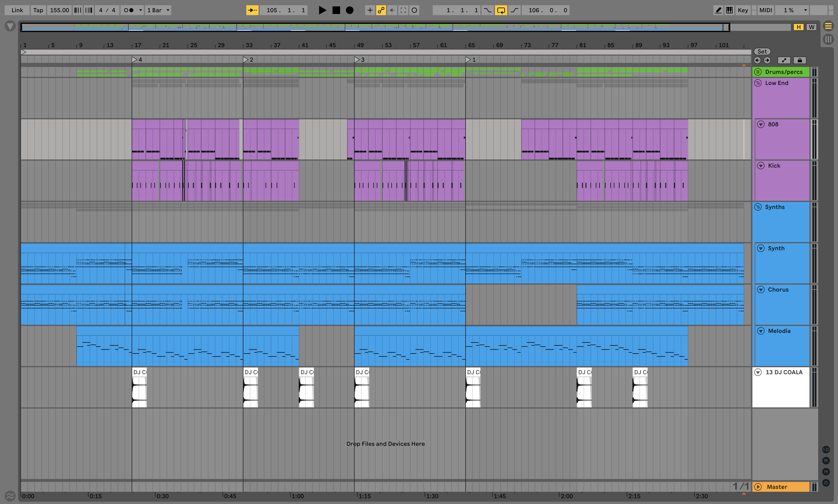Toggle the Punch-Out switch

coord(515,10)
